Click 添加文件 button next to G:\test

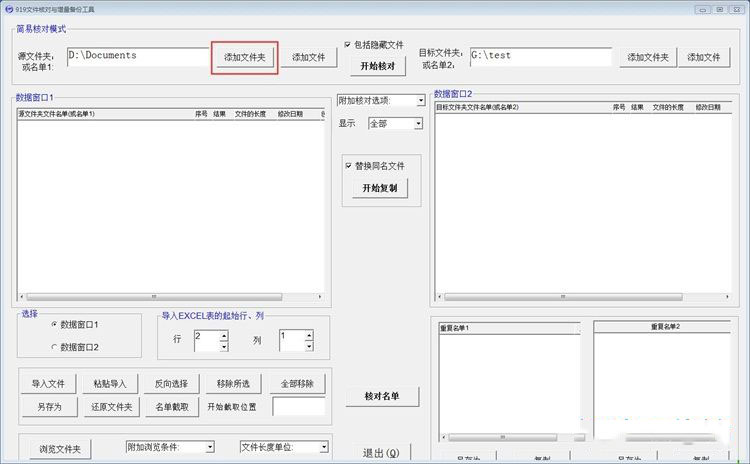(704, 57)
